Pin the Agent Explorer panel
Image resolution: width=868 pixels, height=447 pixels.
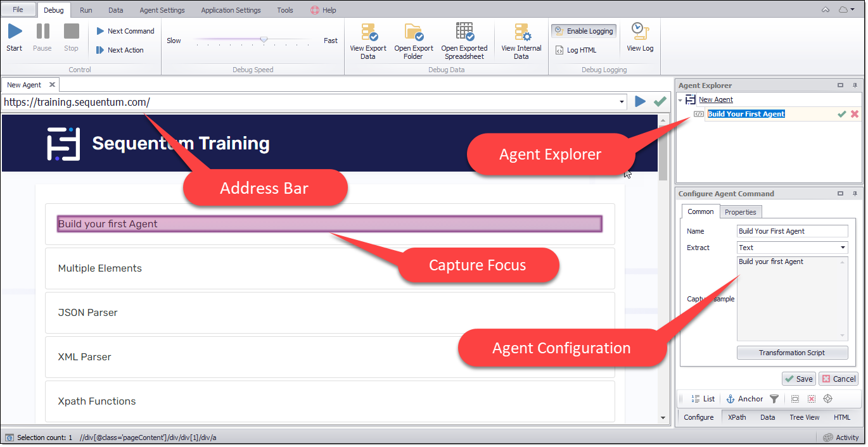(x=854, y=85)
